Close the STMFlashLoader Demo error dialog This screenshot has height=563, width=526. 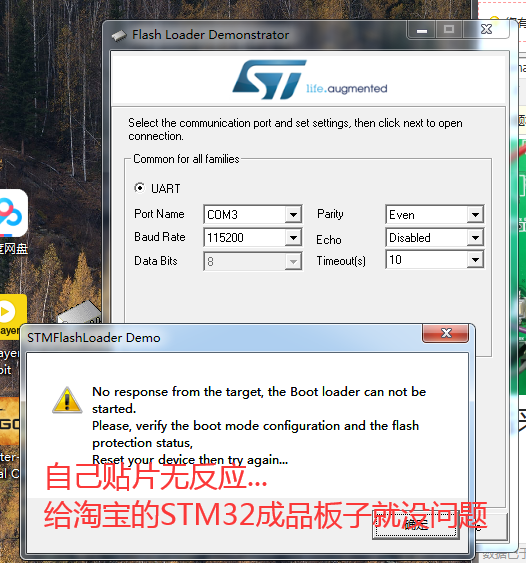pos(446,333)
